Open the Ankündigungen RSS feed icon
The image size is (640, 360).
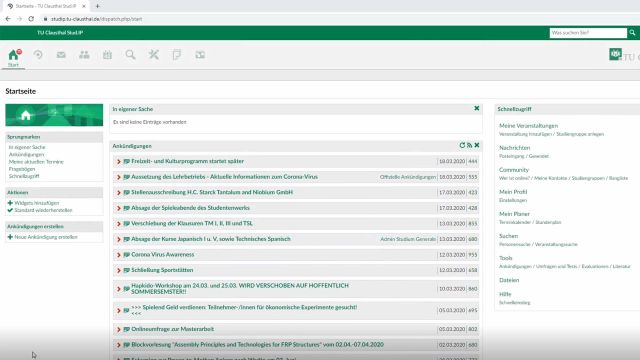pos(469,145)
